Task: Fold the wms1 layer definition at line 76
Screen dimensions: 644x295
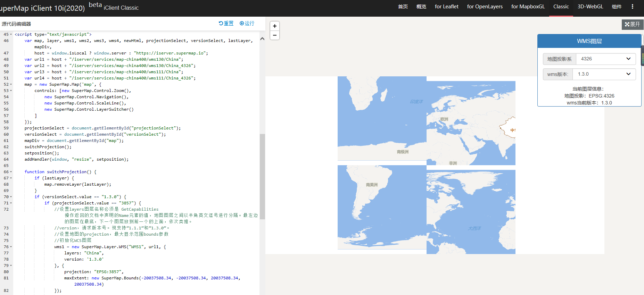Action: [11, 247]
